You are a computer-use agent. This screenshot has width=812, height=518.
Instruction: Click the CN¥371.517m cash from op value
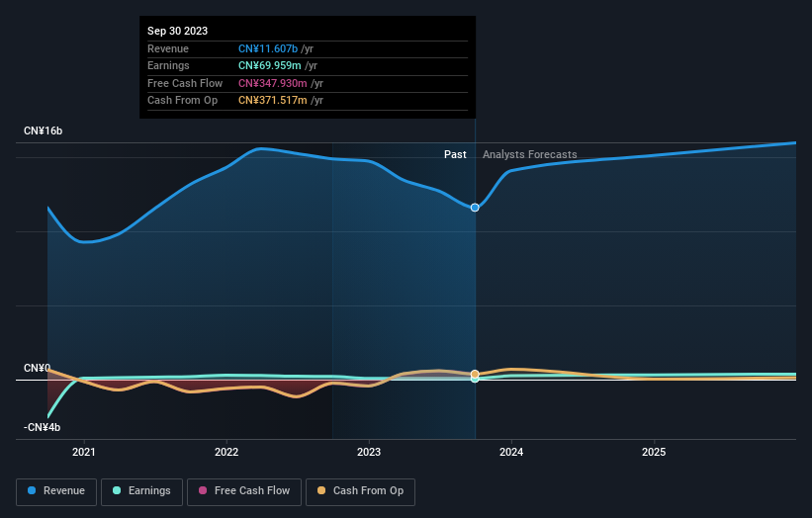pos(272,101)
